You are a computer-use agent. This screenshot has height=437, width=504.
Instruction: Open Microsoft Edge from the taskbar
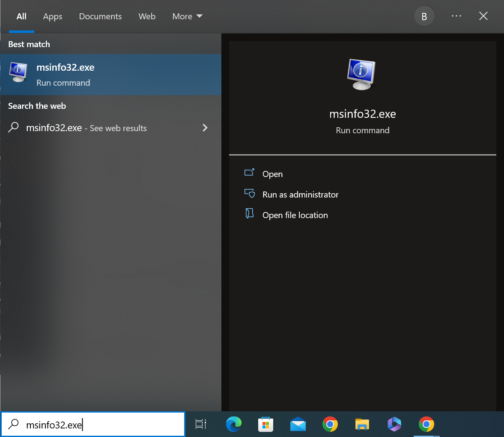pyautogui.click(x=233, y=424)
